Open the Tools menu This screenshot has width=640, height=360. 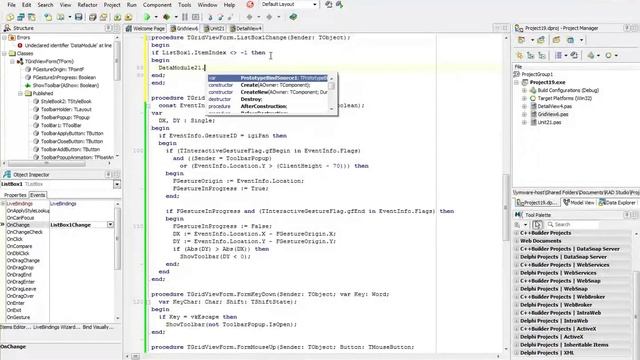(x=184, y=5)
